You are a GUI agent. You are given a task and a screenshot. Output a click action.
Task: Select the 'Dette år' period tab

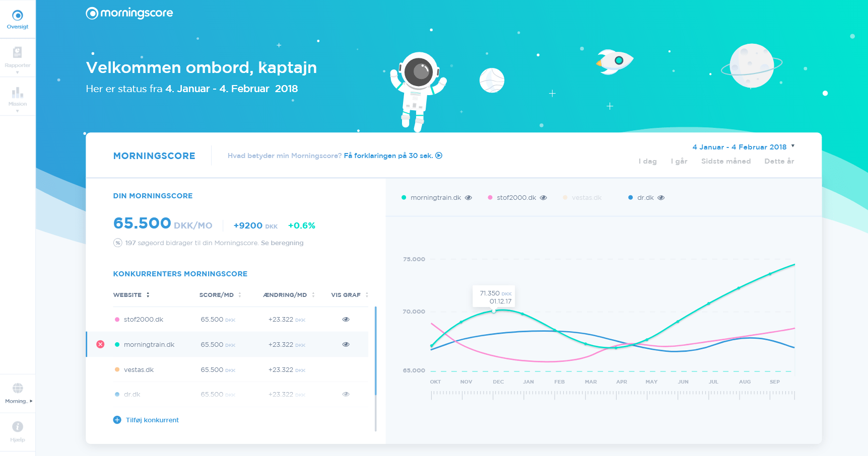pyautogui.click(x=779, y=161)
